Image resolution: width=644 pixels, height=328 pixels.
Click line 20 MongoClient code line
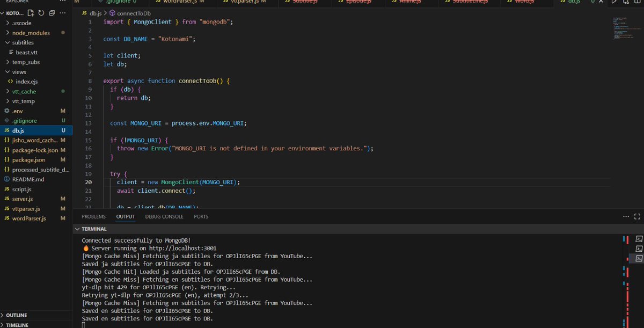click(178, 182)
